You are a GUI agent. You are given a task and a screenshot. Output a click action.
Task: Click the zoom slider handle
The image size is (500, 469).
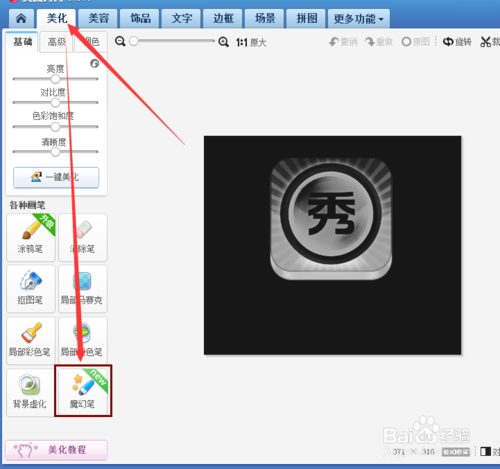134,41
